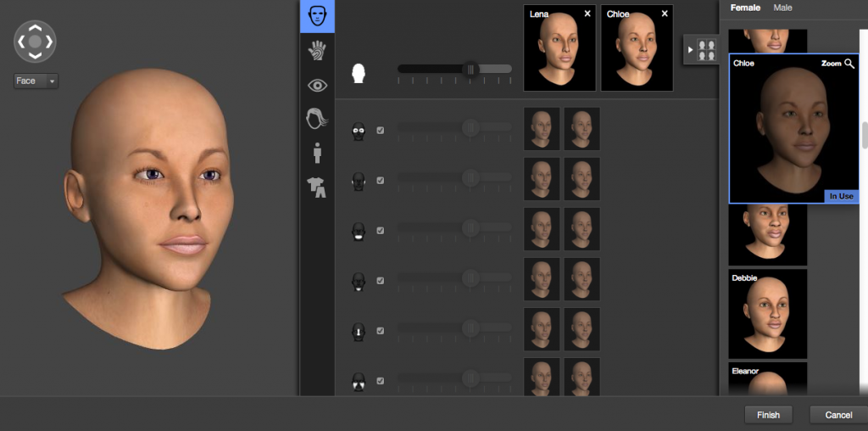Click first face thumbnail in chin row
This screenshot has height=431, width=868.
[x=542, y=278]
